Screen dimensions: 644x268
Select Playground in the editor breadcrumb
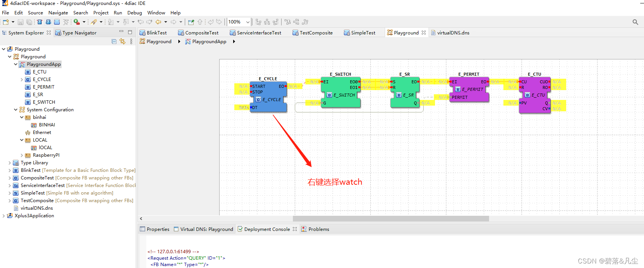click(155, 42)
